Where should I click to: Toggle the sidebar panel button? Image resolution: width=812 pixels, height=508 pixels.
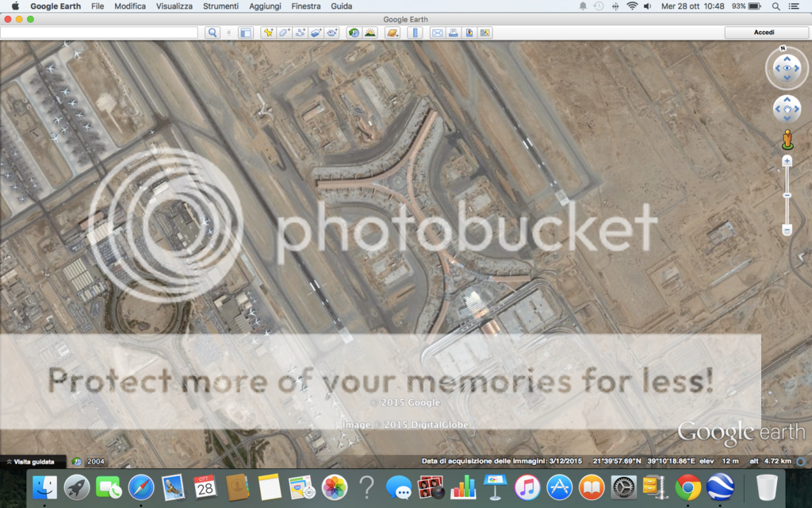[x=246, y=33]
